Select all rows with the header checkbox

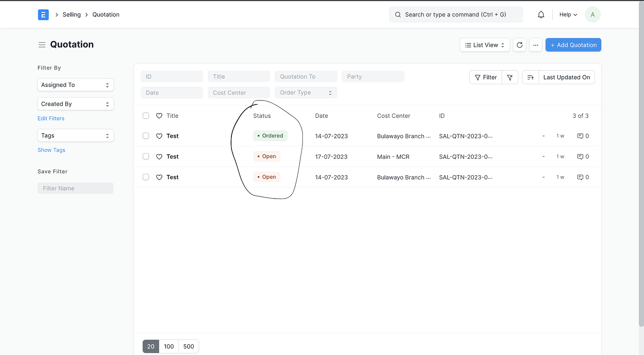coord(146,115)
